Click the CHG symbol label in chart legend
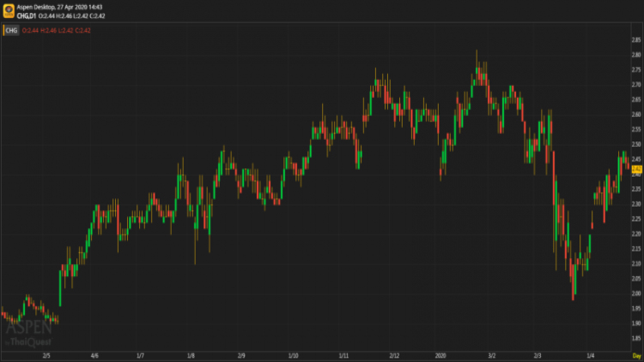 pos(10,30)
